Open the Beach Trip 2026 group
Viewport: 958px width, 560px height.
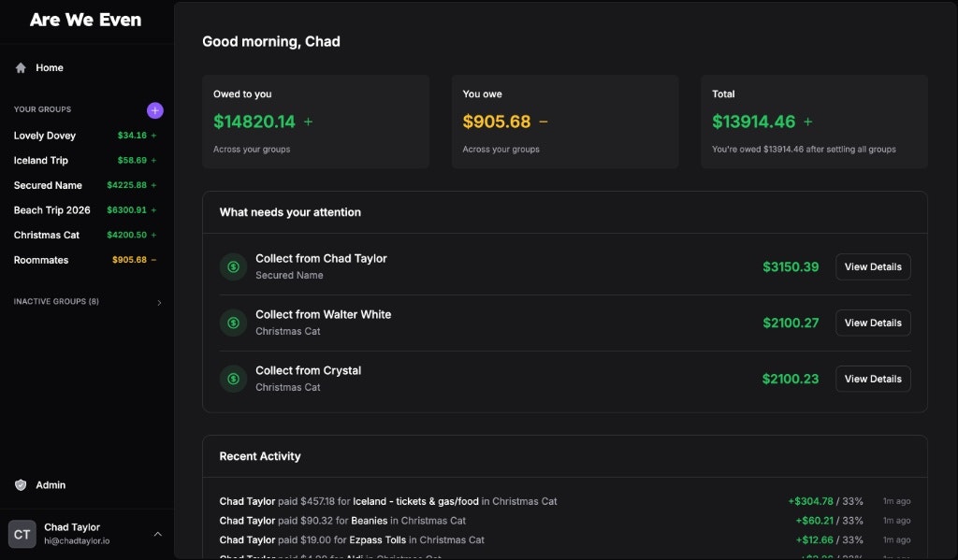[51, 209]
